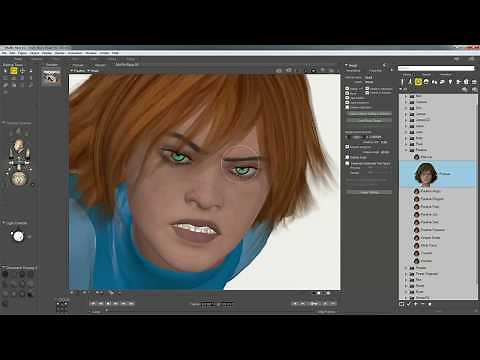Image resolution: width=480 pixels, height=360 pixels.
Task: Expand the topmost folder in Library tree
Action: [x=406, y=96]
